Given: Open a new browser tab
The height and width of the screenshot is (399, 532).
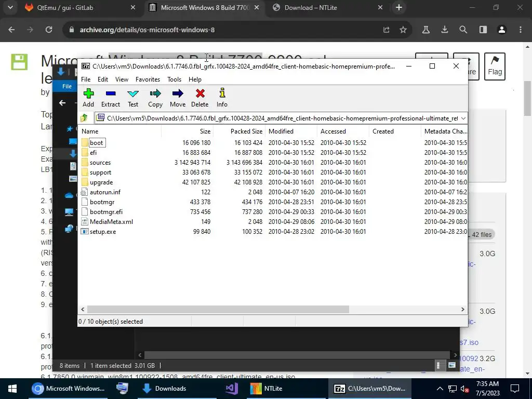Looking at the screenshot, I should [x=399, y=7].
